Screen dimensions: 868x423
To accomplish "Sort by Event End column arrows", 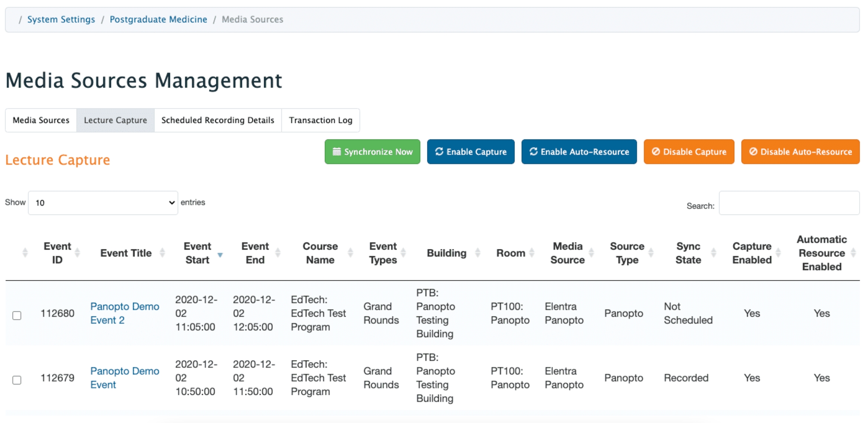I will pyautogui.click(x=278, y=253).
